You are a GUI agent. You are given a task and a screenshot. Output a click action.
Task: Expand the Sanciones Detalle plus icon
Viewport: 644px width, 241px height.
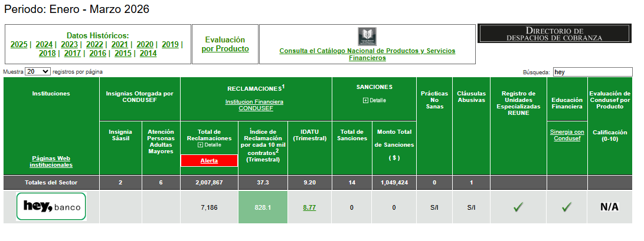click(365, 100)
